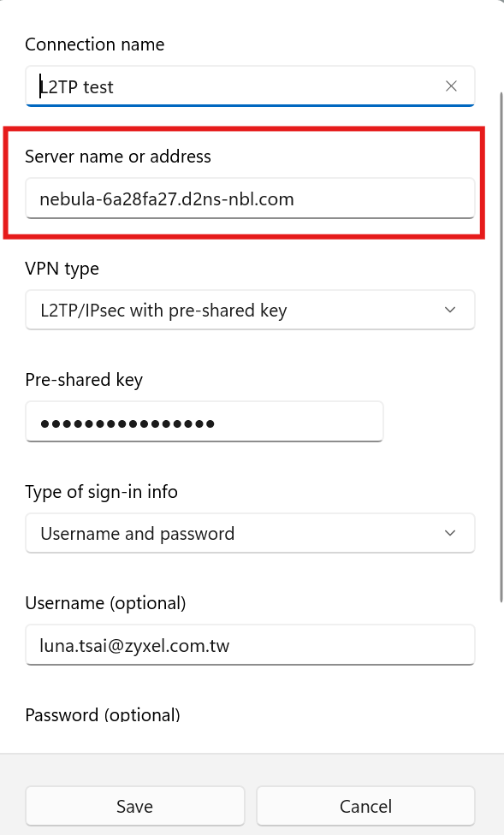Clear Connection name with the X icon

click(451, 86)
